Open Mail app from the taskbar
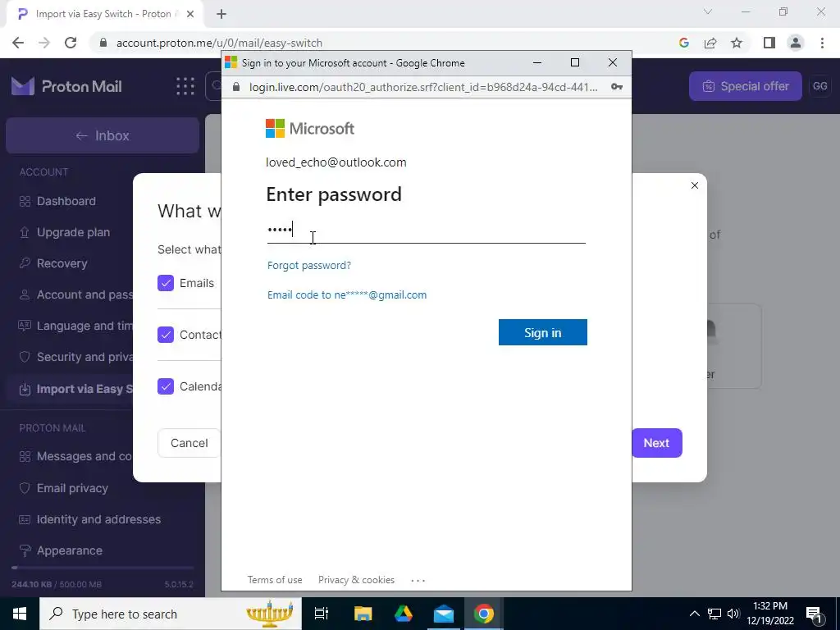Screen dimensions: 840x630 coord(444,614)
